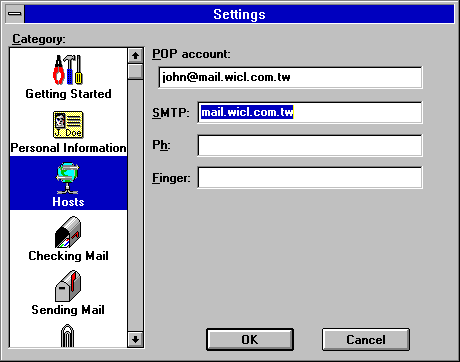Choose the Personal Information category label
Screen dimensions: 460x362
[68, 148]
